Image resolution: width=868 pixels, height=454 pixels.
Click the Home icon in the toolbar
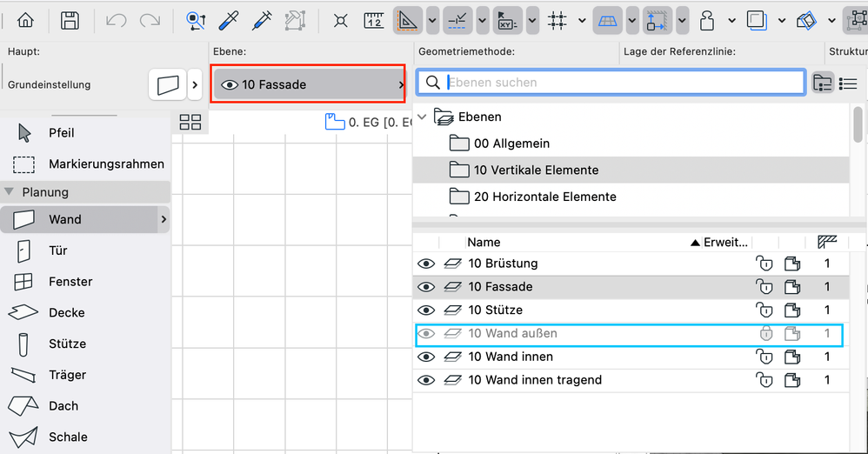pos(25,21)
